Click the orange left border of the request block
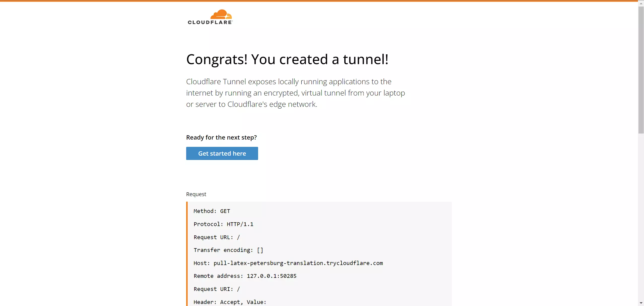 tap(187, 254)
